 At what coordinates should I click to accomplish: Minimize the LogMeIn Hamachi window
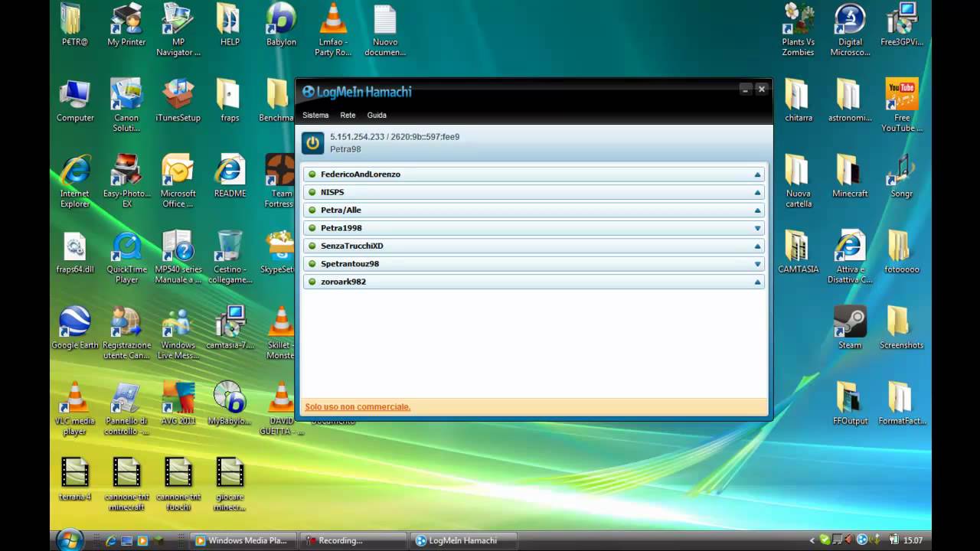pyautogui.click(x=745, y=90)
